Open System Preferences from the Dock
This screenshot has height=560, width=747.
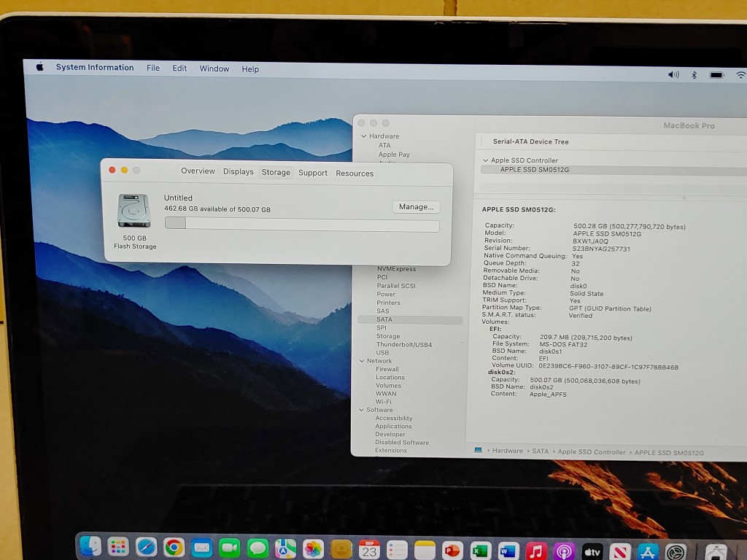676,553
